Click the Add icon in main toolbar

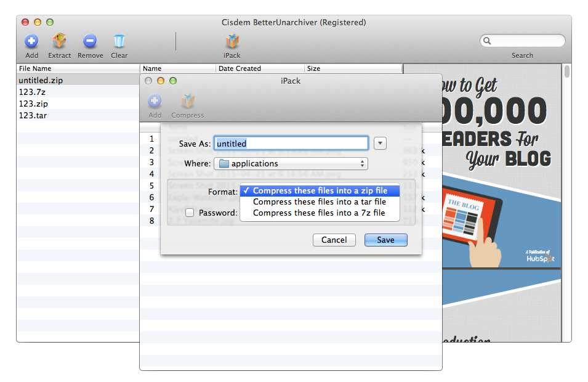31,41
